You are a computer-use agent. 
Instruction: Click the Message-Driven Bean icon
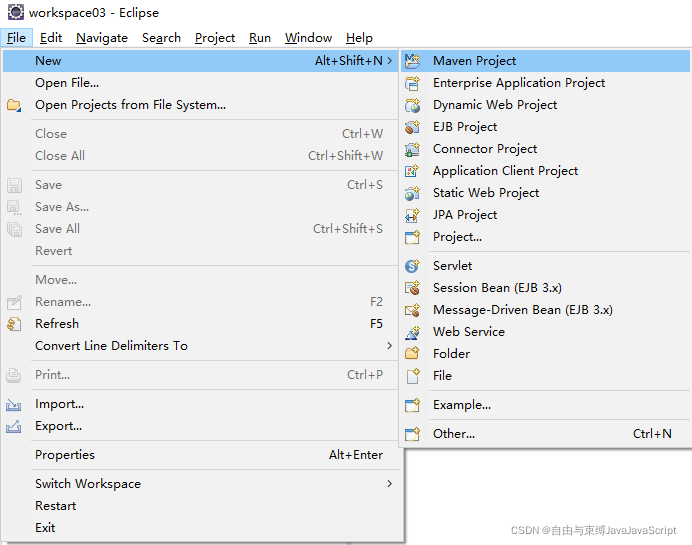coord(412,310)
